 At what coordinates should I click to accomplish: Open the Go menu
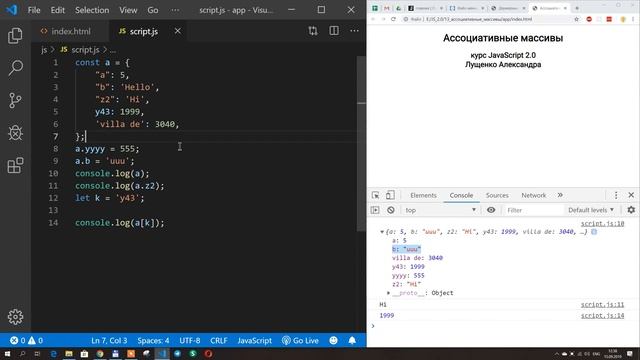(153, 10)
